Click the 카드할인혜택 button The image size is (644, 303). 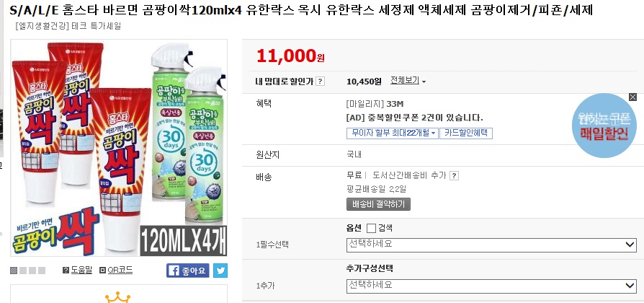point(465,133)
